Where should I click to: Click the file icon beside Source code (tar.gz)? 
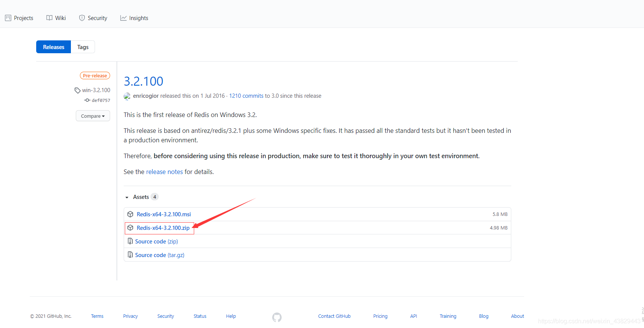coord(130,255)
